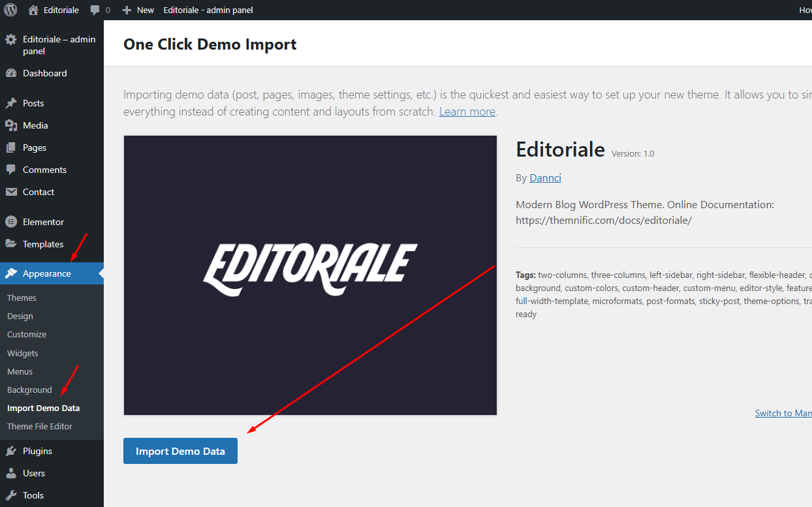The height and width of the screenshot is (507, 812).
Task: Go to Customize under Appearance
Action: [27, 334]
